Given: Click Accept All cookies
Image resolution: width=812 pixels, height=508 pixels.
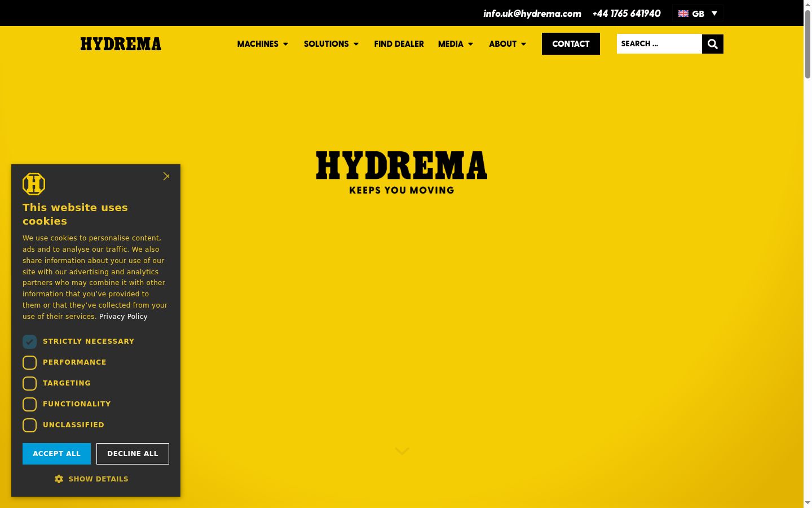Looking at the screenshot, I should pos(56,454).
